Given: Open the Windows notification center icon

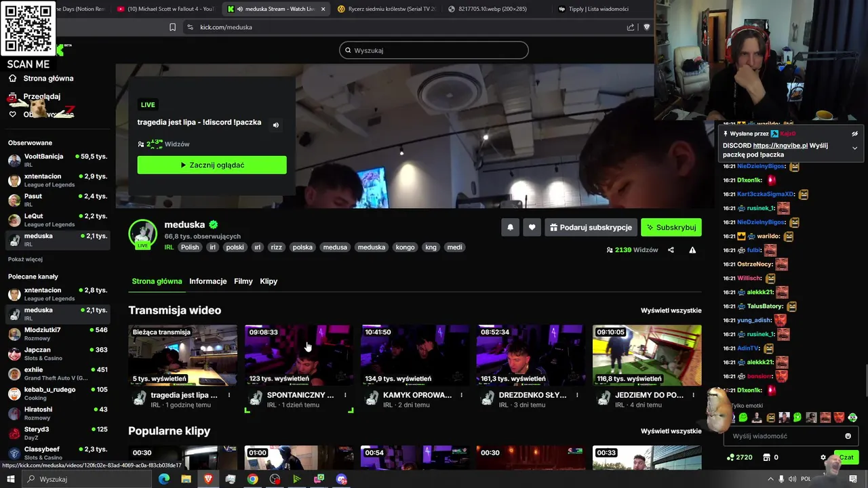Looking at the screenshot, I should pyautogui.click(x=853, y=479).
